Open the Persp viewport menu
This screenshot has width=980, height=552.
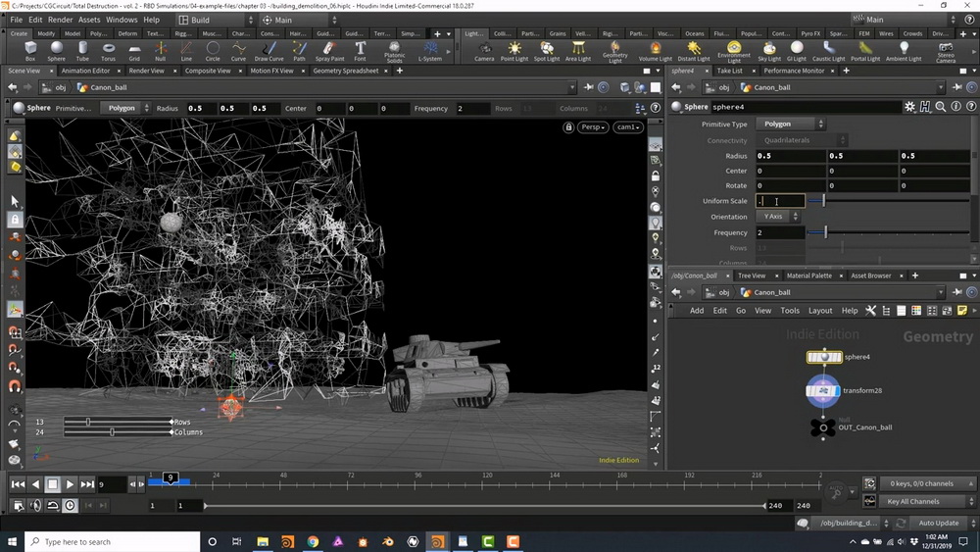point(593,126)
